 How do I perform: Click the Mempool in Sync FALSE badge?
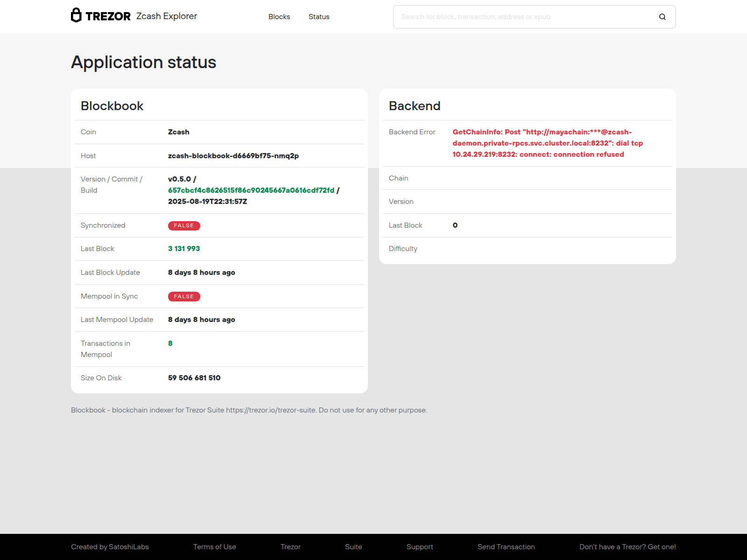(x=184, y=297)
